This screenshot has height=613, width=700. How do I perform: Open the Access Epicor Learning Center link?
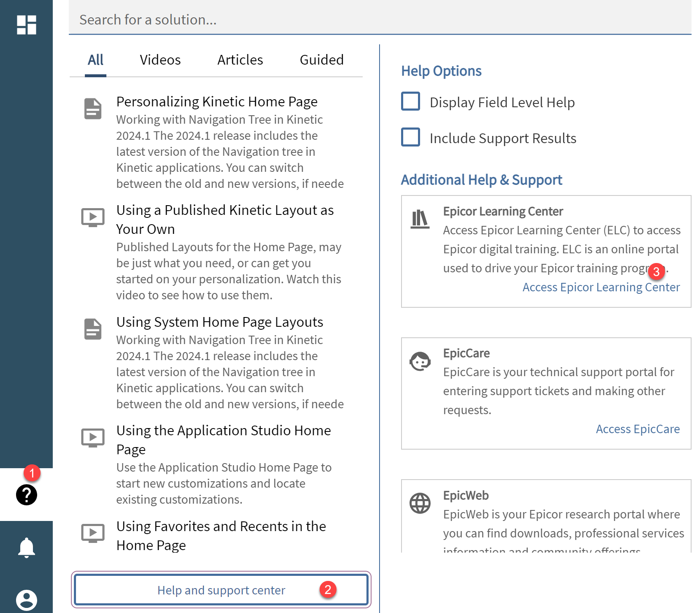tap(601, 287)
